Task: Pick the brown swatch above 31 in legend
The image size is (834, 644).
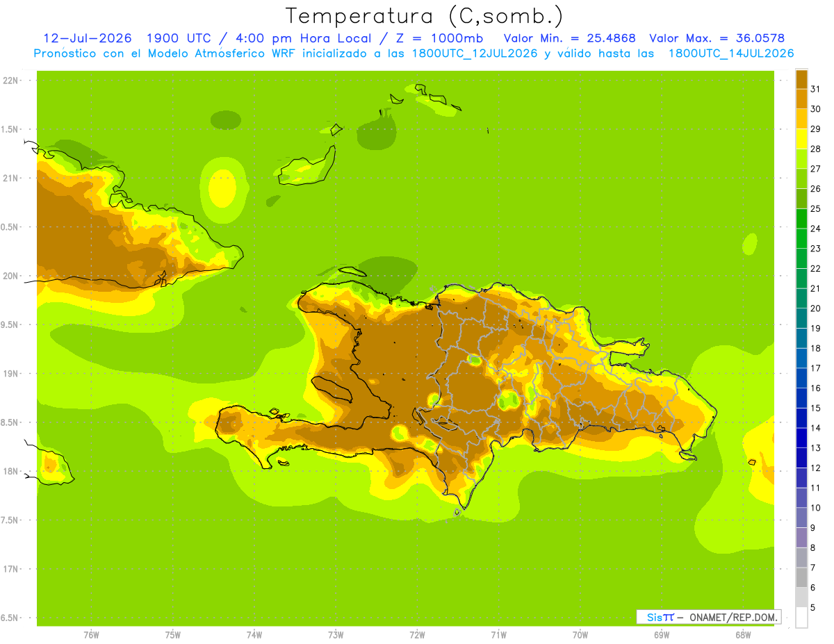Action: [801, 79]
